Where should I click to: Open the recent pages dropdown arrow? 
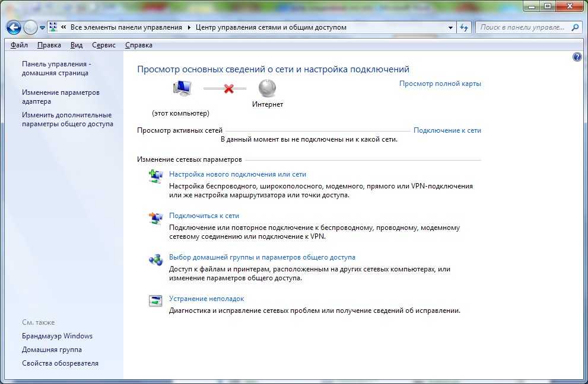pos(43,28)
